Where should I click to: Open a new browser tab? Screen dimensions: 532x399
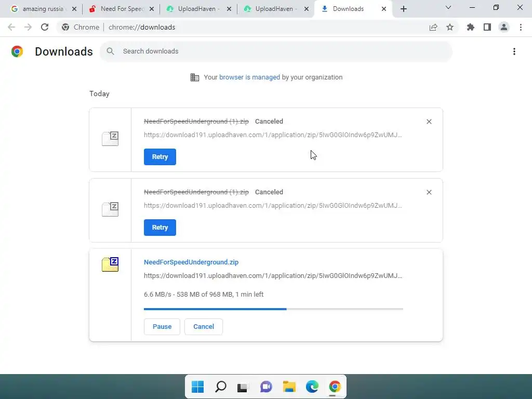[x=403, y=9]
